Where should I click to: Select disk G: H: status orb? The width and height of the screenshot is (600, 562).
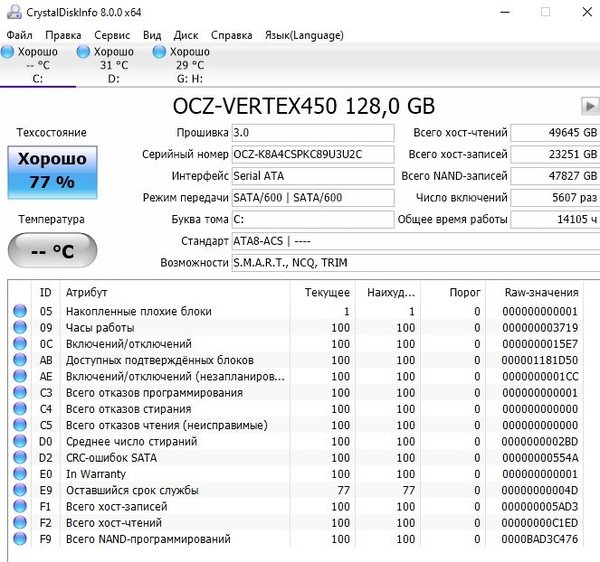tap(160, 52)
